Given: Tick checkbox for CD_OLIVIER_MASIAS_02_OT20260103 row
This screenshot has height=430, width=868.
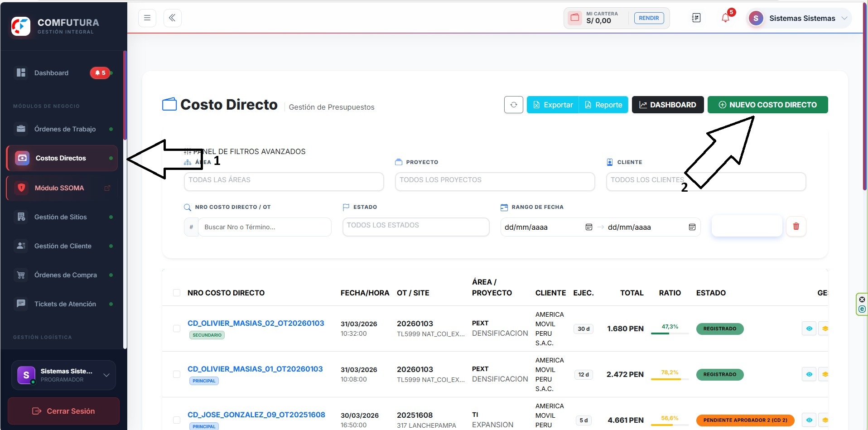Looking at the screenshot, I should tap(177, 329).
